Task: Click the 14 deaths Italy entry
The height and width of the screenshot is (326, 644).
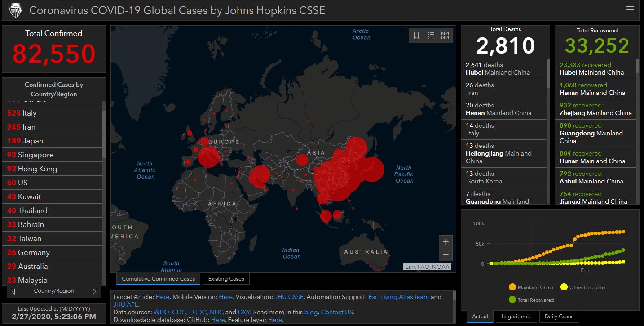Action: click(x=503, y=130)
